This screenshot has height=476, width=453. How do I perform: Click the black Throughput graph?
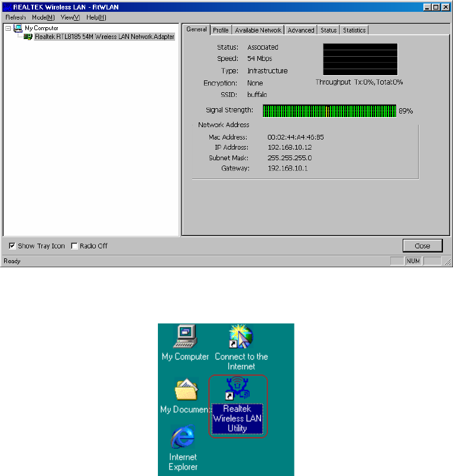coord(360,59)
